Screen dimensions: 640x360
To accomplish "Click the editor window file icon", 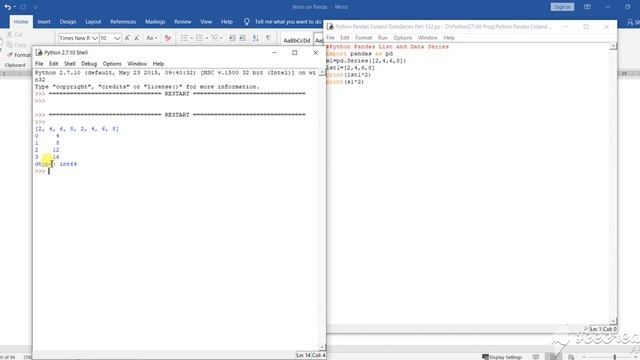I will 330,27.
